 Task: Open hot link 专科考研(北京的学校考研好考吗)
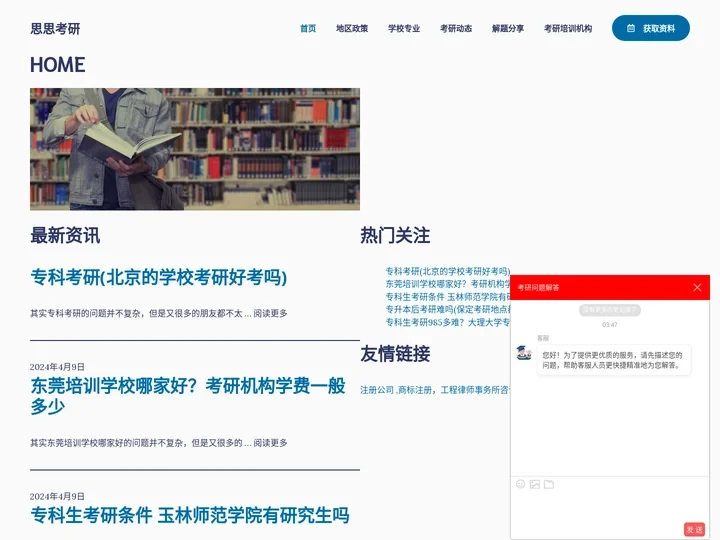tap(448, 271)
